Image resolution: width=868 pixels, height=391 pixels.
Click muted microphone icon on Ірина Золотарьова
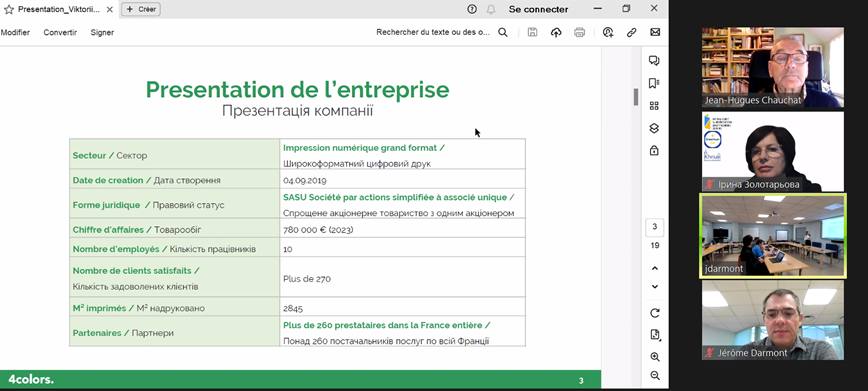(709, 184)
